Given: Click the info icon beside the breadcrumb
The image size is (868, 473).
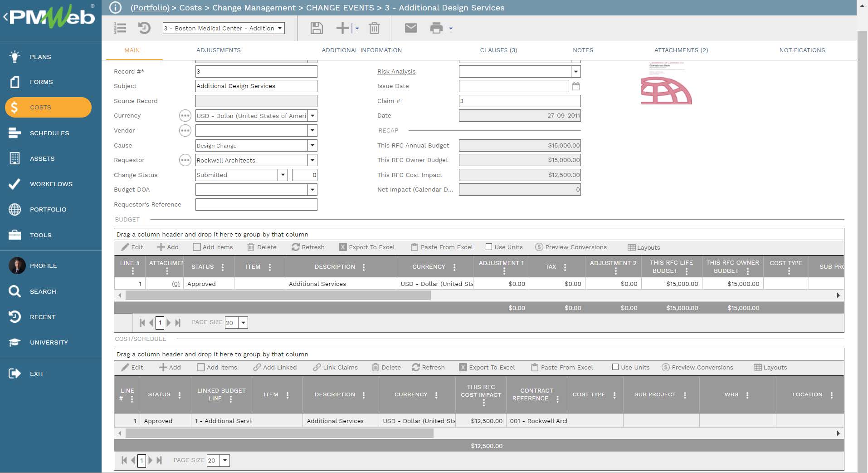Looking at the screenshot, I should (115, 8).
